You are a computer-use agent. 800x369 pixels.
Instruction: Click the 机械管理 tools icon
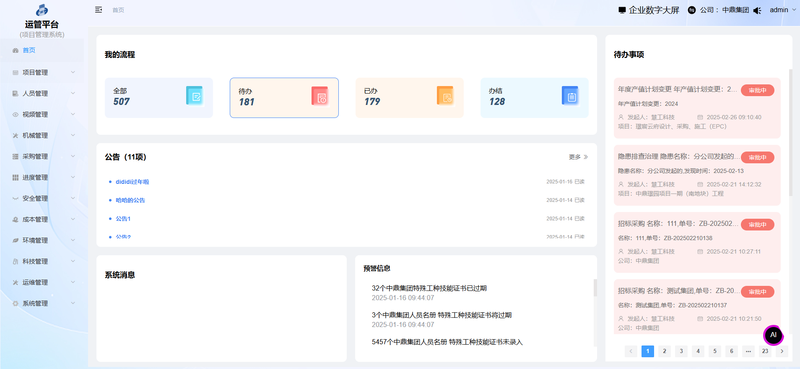pos(15,135)
